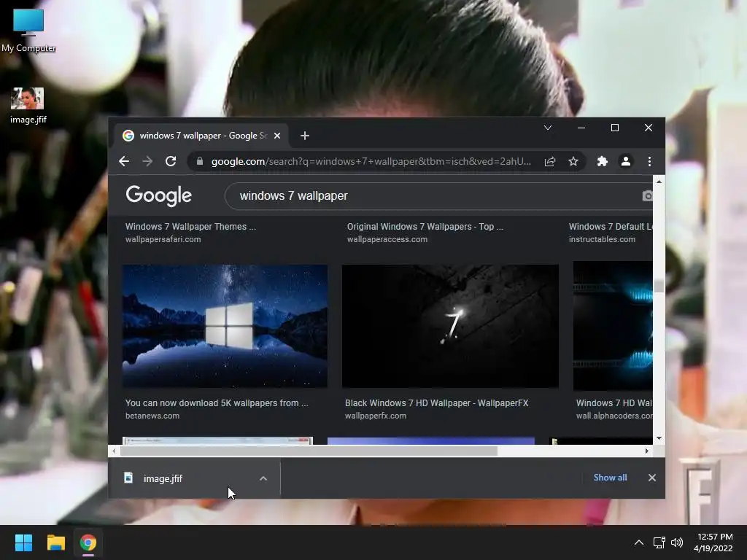
Task: Share this page icon in address bar
Action: coord(550,161)
